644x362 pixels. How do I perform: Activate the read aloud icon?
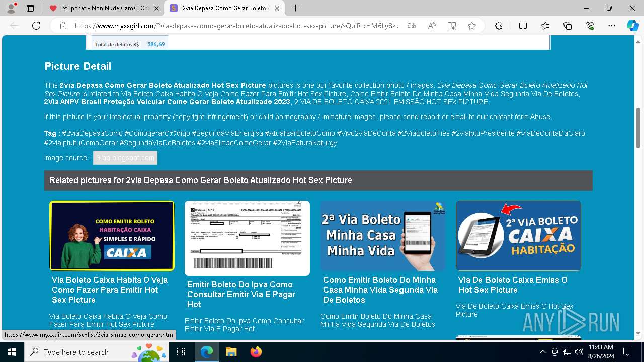click(x=432, y=26)
